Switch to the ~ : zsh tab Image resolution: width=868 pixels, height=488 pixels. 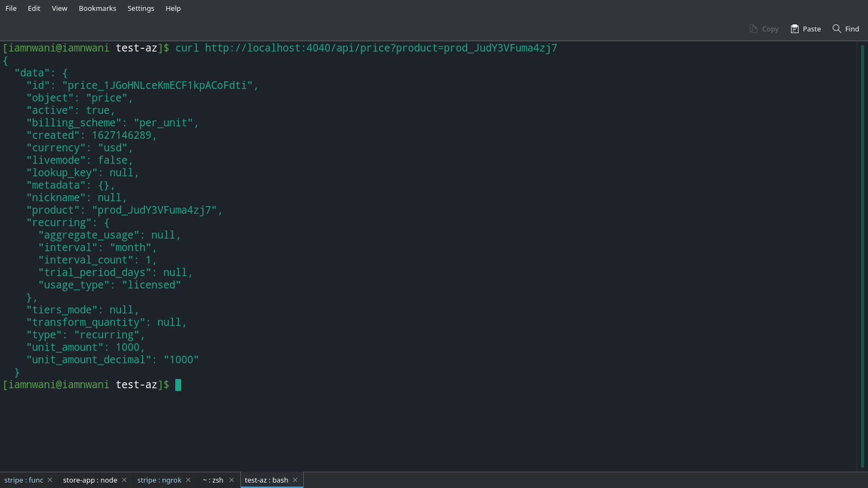point(213,480)
